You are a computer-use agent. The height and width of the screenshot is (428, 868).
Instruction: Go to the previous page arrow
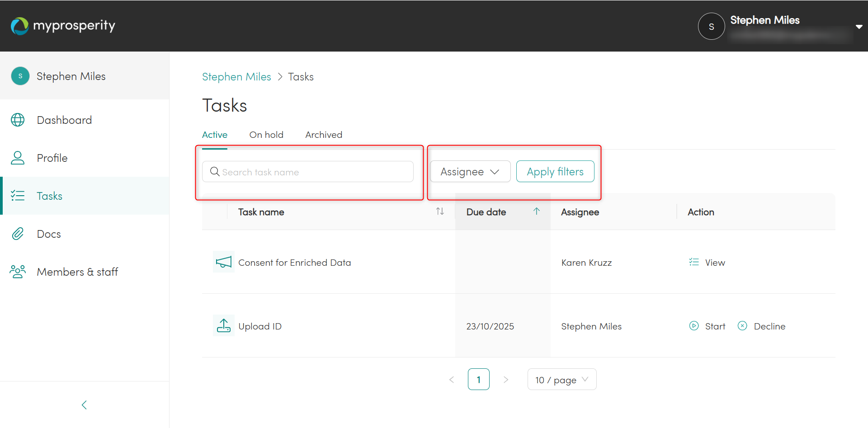452,380
